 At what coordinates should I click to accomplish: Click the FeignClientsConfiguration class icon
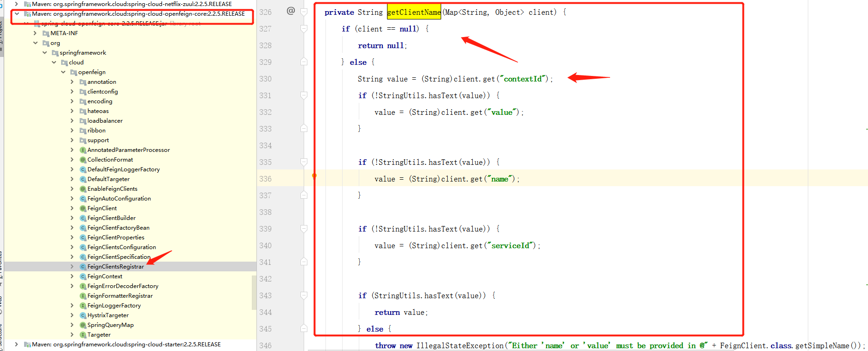(83, 247)
